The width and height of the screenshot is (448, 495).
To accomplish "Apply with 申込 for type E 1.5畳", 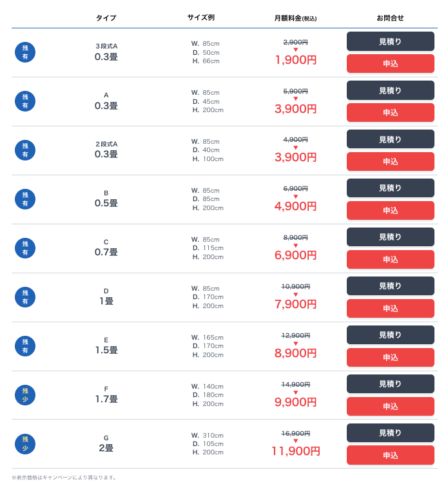I will click(390, 358).
